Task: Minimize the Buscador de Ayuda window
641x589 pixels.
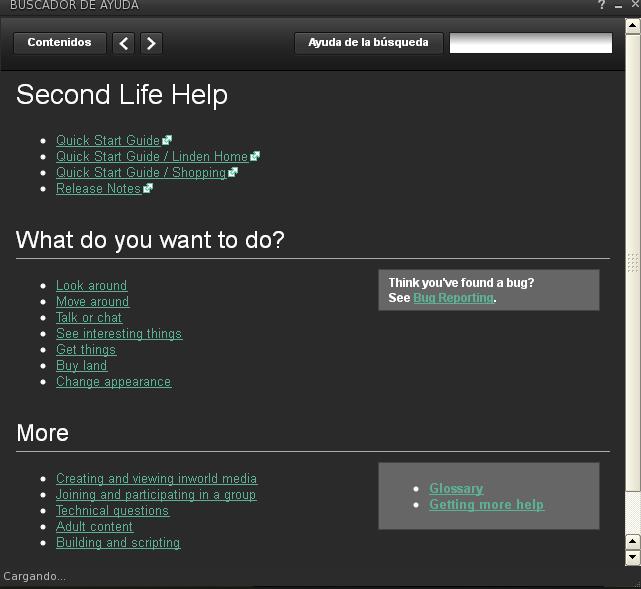Action: (619, 6)
